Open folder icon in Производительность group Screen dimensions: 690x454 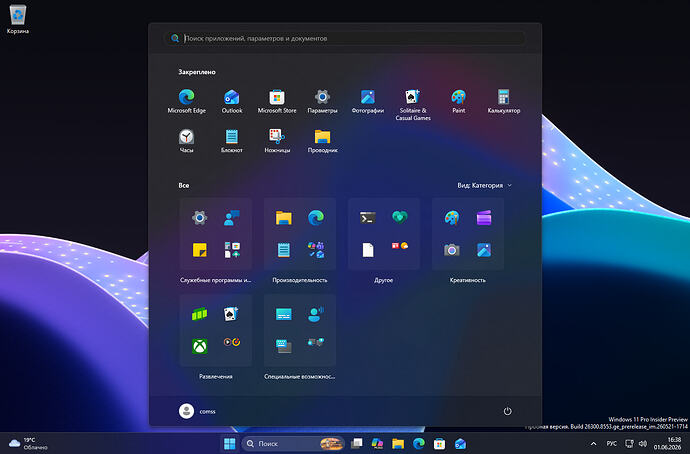pyautogui.click(x=284, y=217)
